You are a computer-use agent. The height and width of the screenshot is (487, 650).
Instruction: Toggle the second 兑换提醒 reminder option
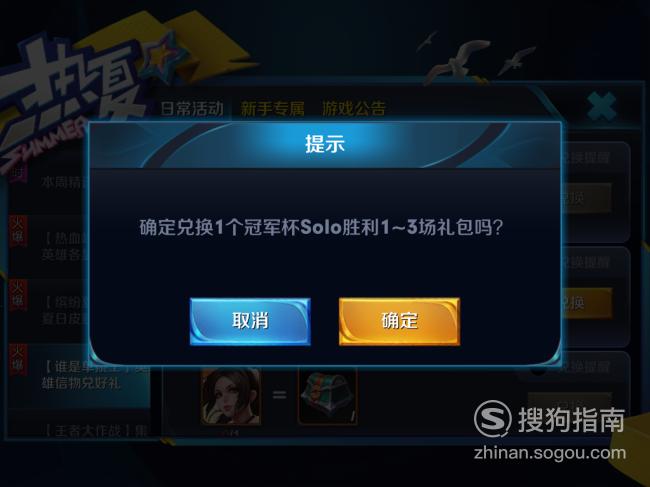[585, 262]
